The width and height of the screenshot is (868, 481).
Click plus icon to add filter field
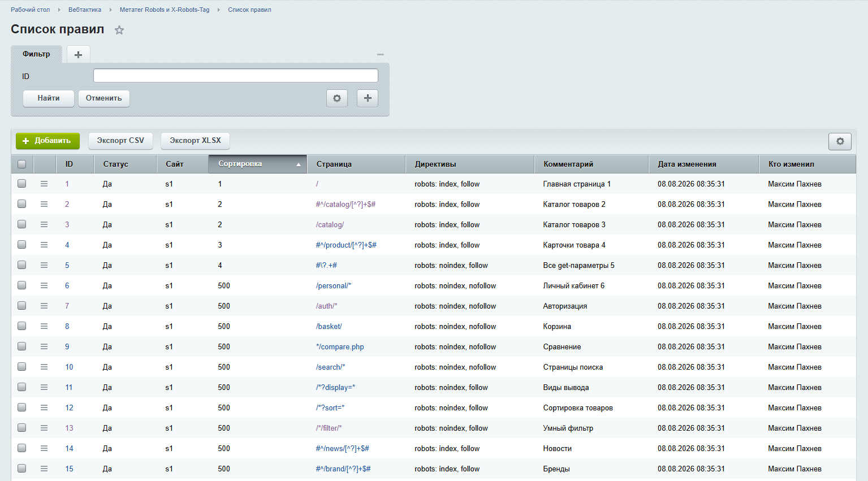(368, 98)
